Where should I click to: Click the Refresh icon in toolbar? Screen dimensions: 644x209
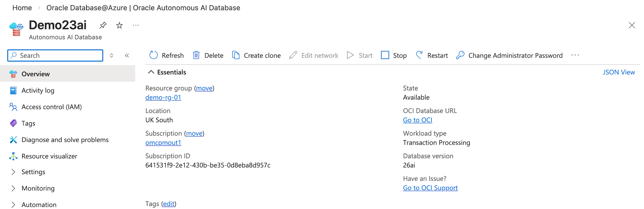coord(154,55)
